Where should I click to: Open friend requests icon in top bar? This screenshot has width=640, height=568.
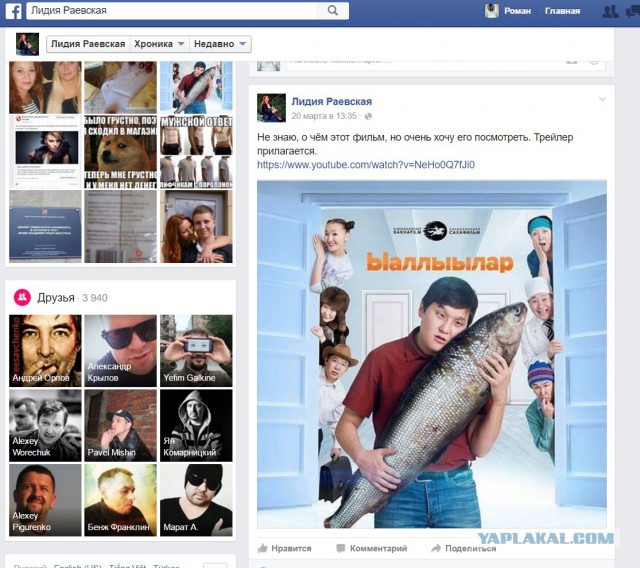[x=610, y=11]
